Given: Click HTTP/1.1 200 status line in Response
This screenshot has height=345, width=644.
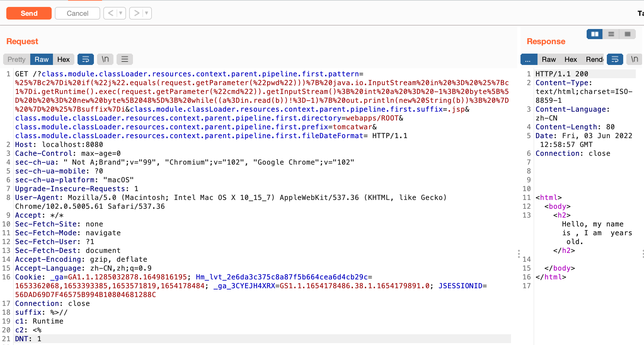Looking at the screenshot, I should tap(562, 74).
